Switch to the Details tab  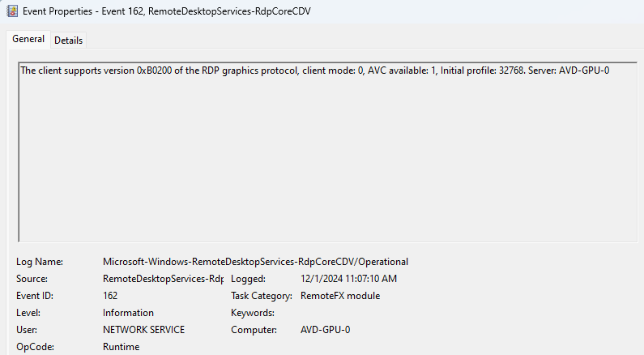[69, 41]
